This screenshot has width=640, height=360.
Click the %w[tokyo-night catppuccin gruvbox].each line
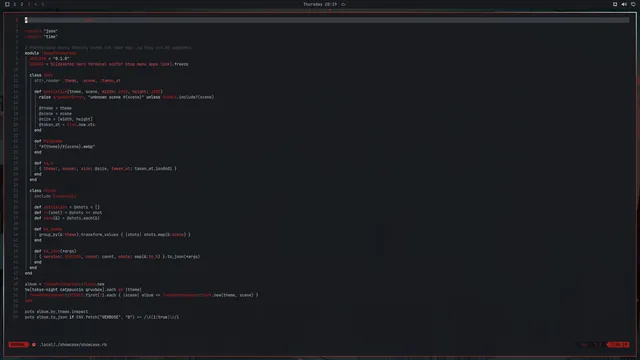(x=83, y=290)
